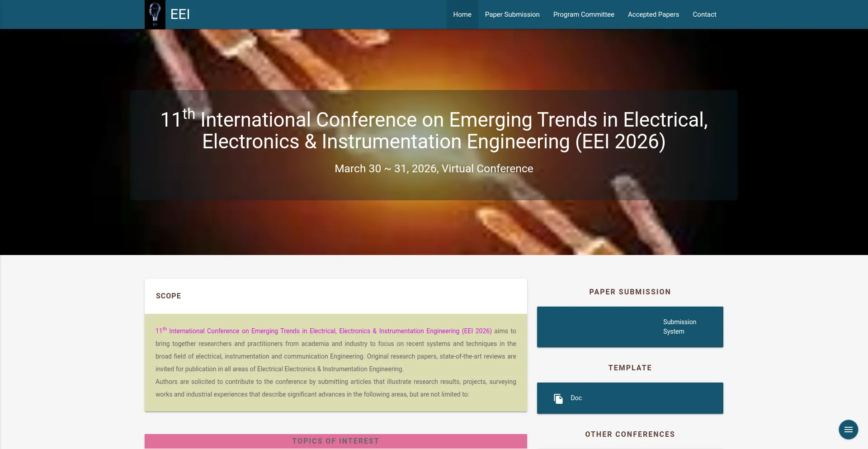The image size is (868, 449).
Task: Open the Program Committee page
Action: (583, 14)
